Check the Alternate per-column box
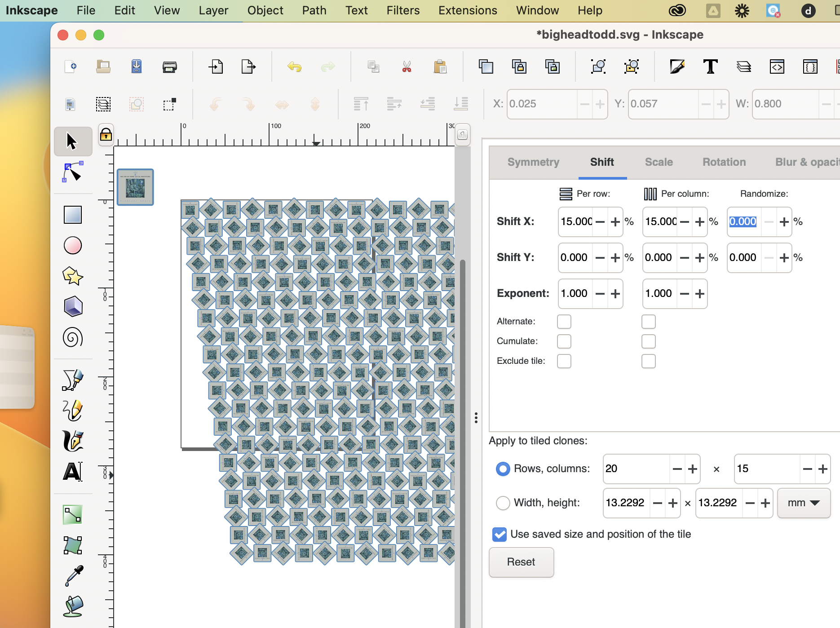 pos(648,321)
